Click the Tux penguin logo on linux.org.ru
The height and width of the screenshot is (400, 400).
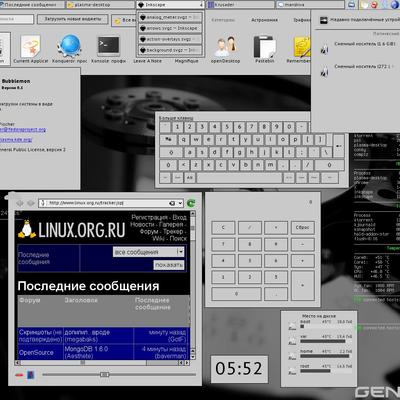[x=27, y=229]
